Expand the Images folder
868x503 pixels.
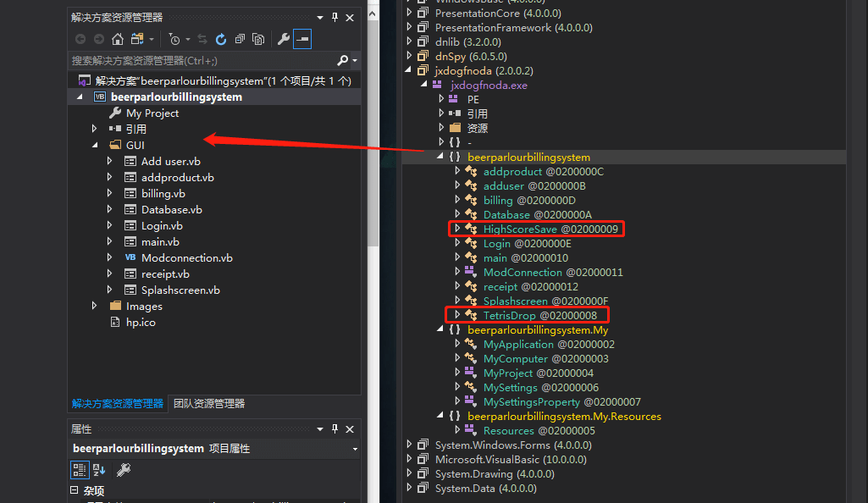click(94, 306)
